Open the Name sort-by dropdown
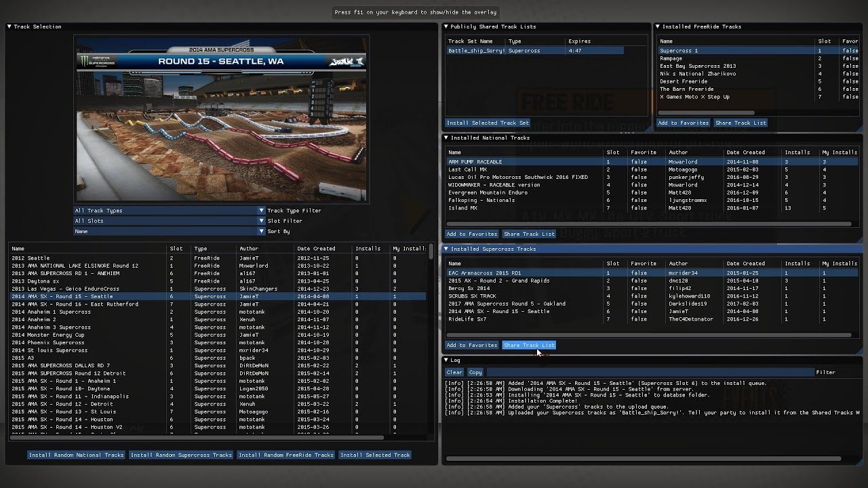The image size is (868, 488). click(x=169, y=231)
